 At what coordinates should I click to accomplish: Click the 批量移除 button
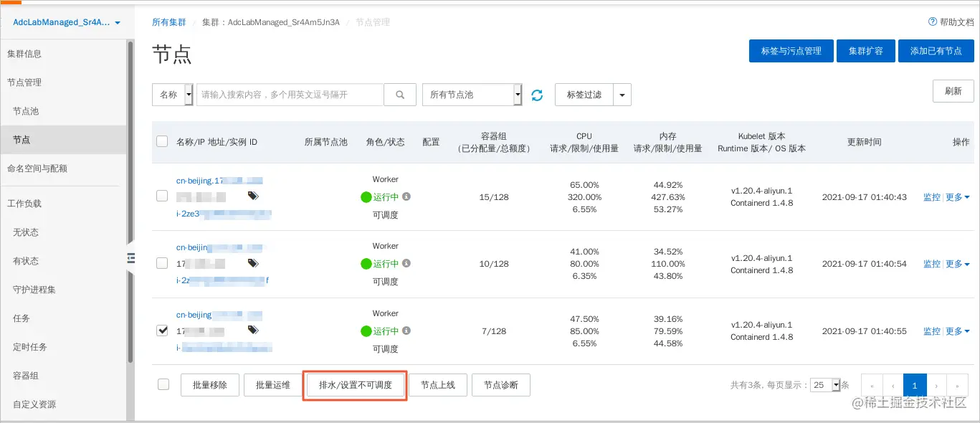(x=210, y=385)
